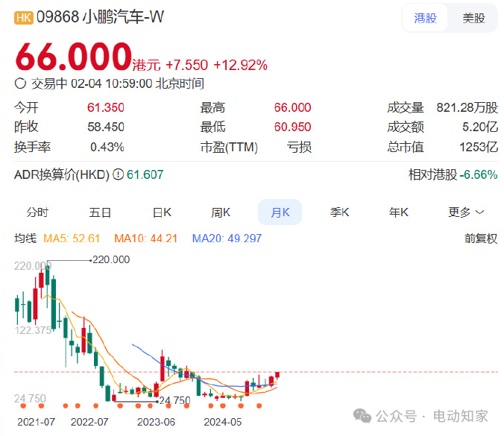Click the latest red candlestick on chart
This screenshot has width=504, height=436.
point(277,375)
